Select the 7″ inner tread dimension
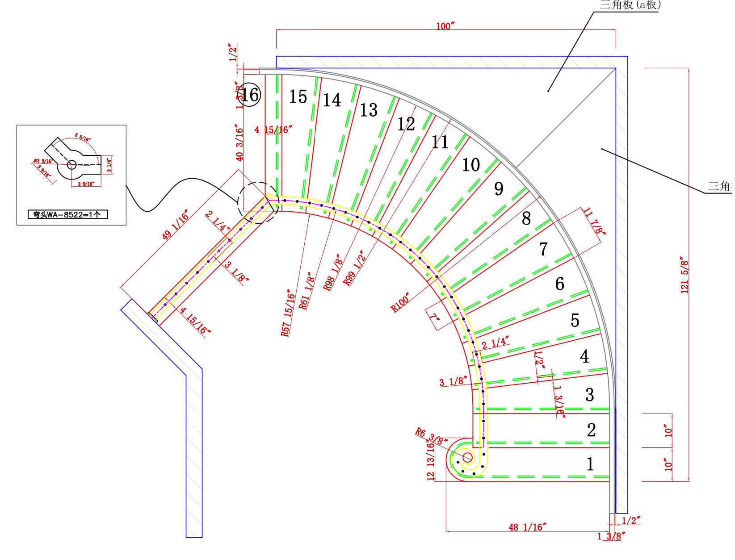The width and height of the screenshot is (735, 560). tap(434, 318)
